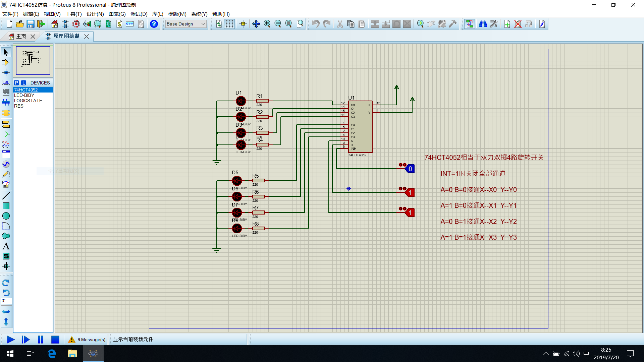This screenshot has height=362, width=644.
Task: Select the 2D Text tool
Action: point(6,246)
